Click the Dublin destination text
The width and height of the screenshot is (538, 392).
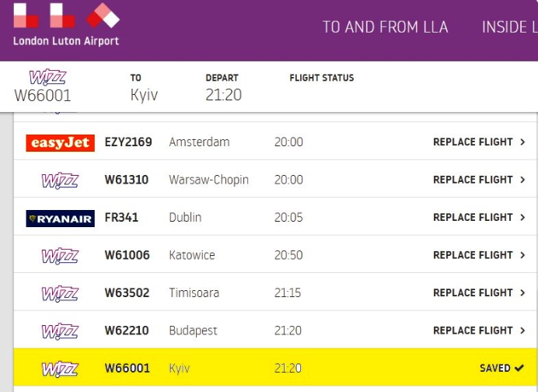pyautogui.click(x=185, y=218)
